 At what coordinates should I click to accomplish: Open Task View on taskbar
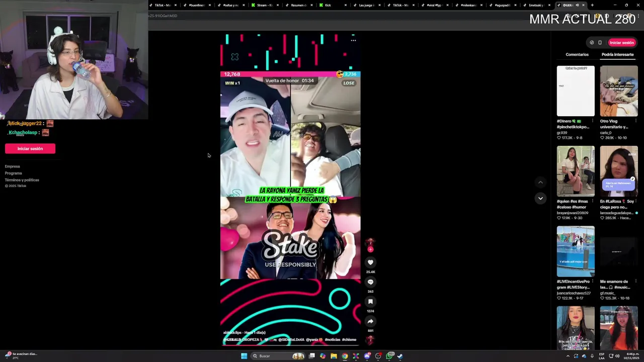click(312, 356)
